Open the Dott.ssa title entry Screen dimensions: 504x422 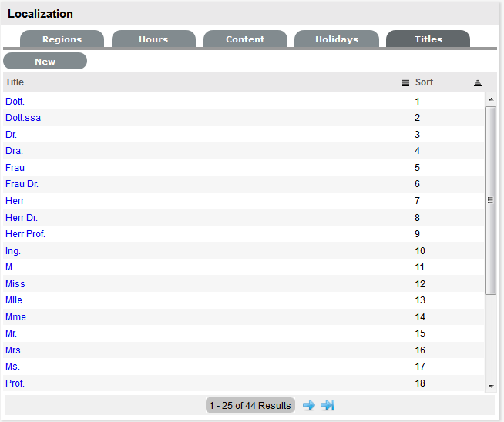tap(23, 118)
